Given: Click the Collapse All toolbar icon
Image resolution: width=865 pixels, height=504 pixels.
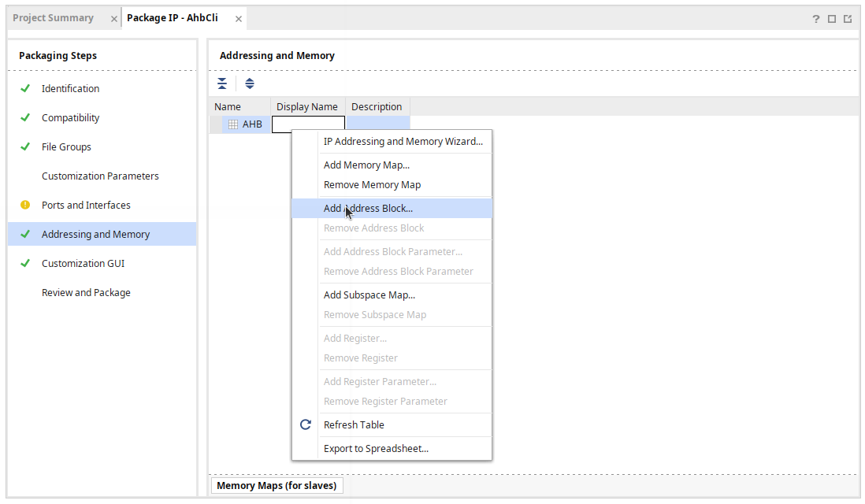Looking at the screenshot, I should (222, 83).
